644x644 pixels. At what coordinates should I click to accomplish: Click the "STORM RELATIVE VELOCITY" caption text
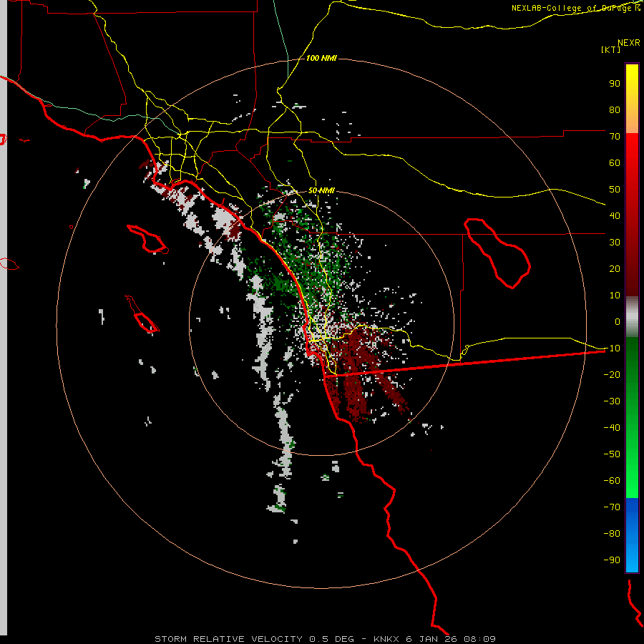pos(229,639)
